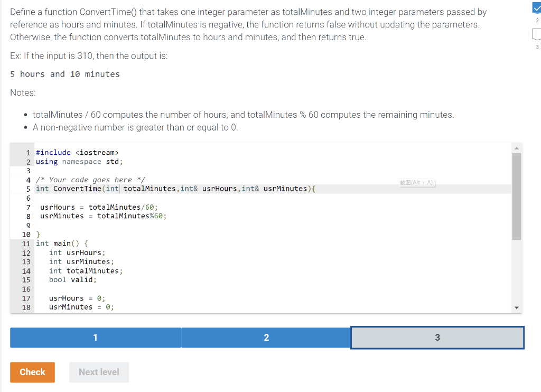
Task: Click the Next level button
Action: [x=99, y=372]
